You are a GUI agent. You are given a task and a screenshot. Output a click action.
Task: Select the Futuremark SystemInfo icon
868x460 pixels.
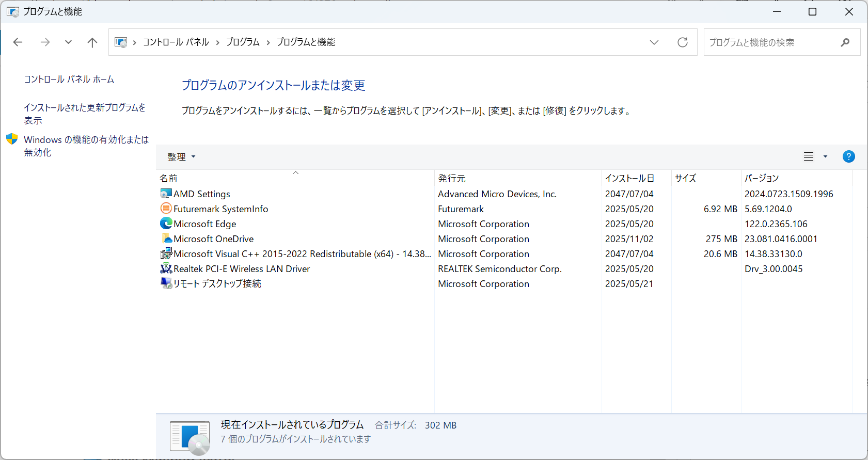point(166,209)
